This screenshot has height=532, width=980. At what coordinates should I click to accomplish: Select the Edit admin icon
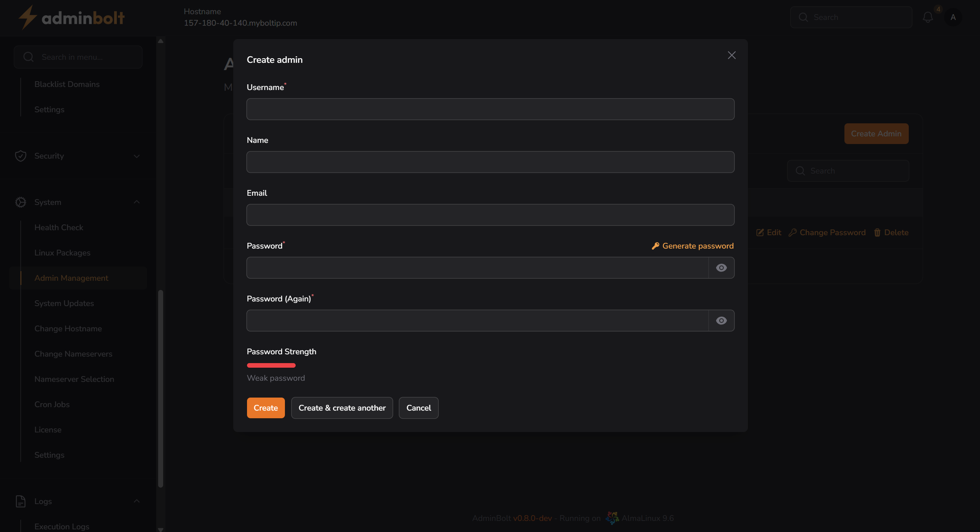point(761,232)
